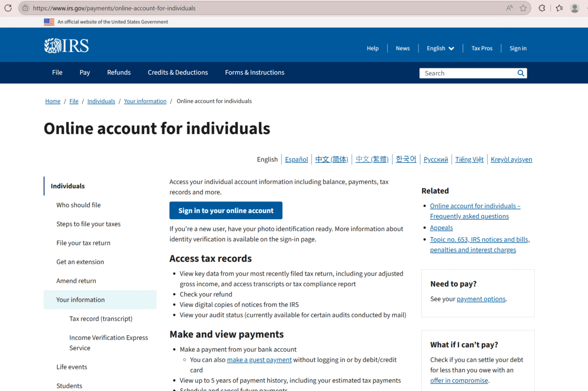Switch the page to Español
Viewport: 588px width, 391px height.
click(x=296, y=159)
